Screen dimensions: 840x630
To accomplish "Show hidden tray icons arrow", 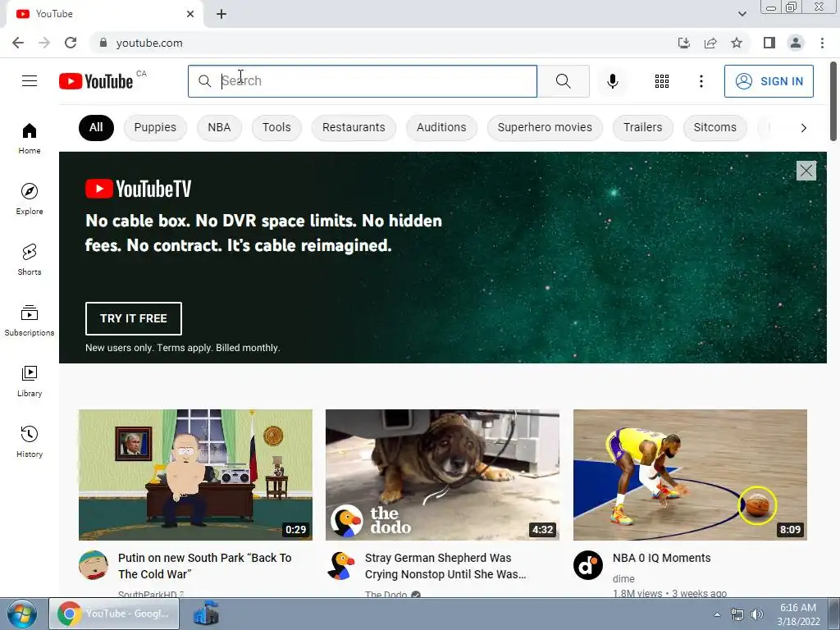I will tap(717, 614).
